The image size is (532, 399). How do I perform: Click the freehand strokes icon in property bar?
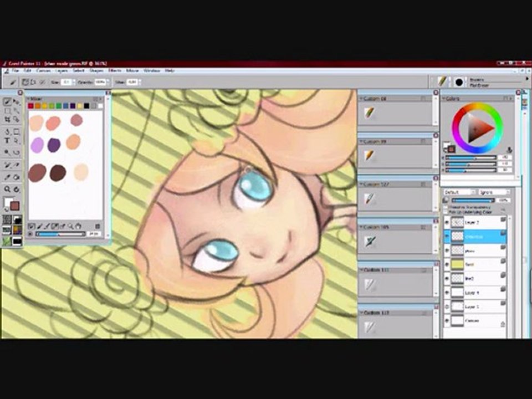[x=25, y=82]
